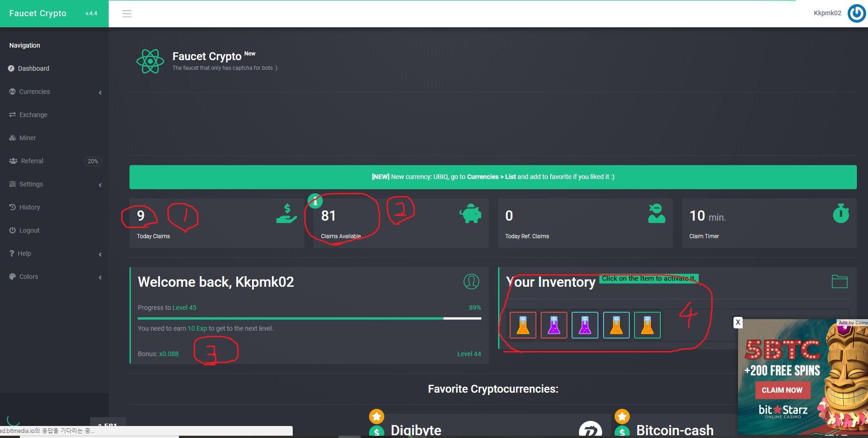Click the '81' Claims Available value
The width and height of the screenshot is (868, 438).
328,216
